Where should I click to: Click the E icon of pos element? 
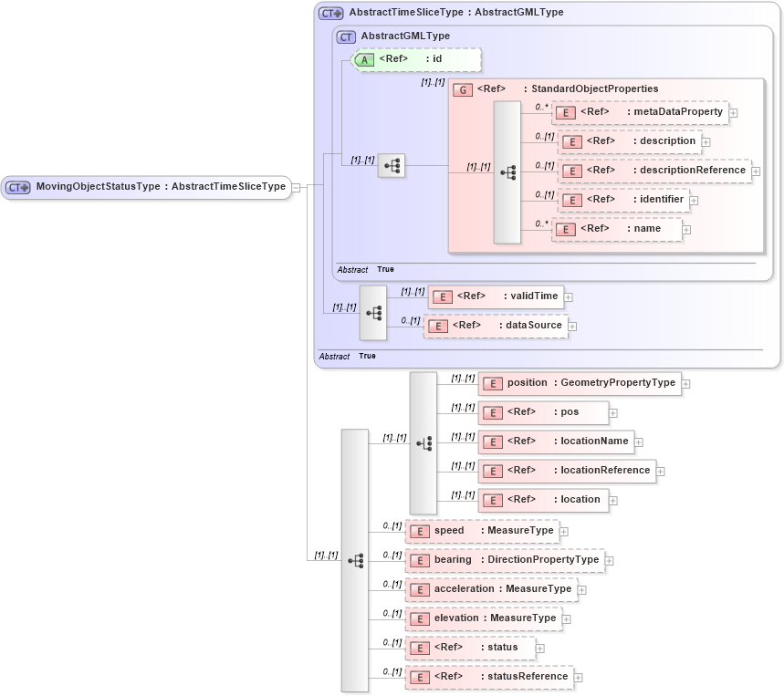(x=493, y=413)
